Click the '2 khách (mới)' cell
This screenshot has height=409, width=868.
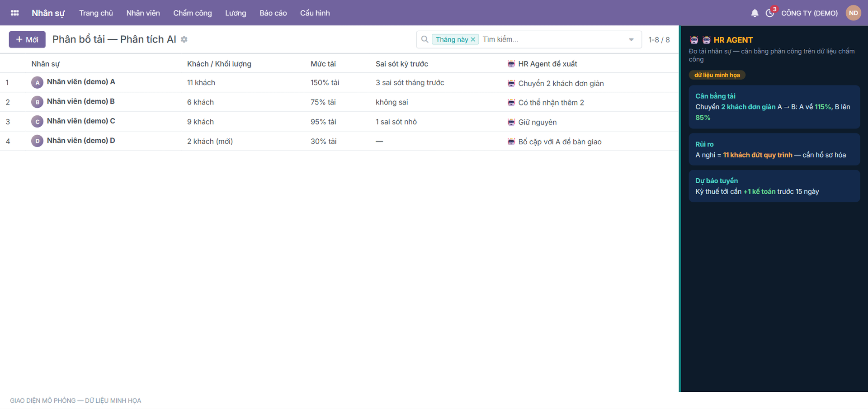(x=210, y=141)
